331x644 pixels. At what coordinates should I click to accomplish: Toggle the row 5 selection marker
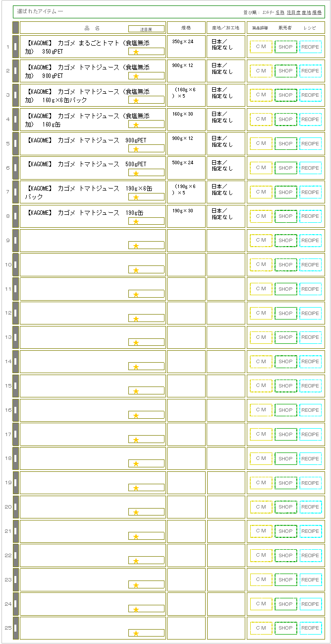(x=15, y=143)
